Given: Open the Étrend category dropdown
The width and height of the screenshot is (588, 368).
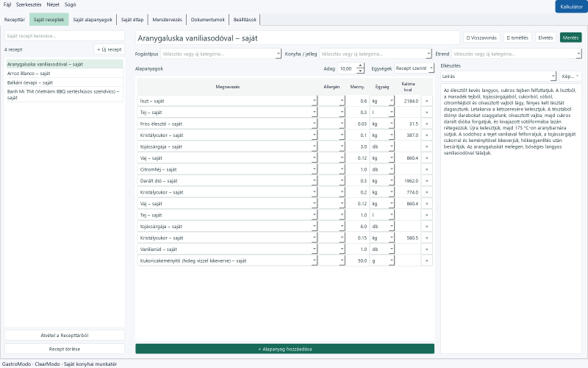Looking at the screenshot, I should click(x=578, y=54).
